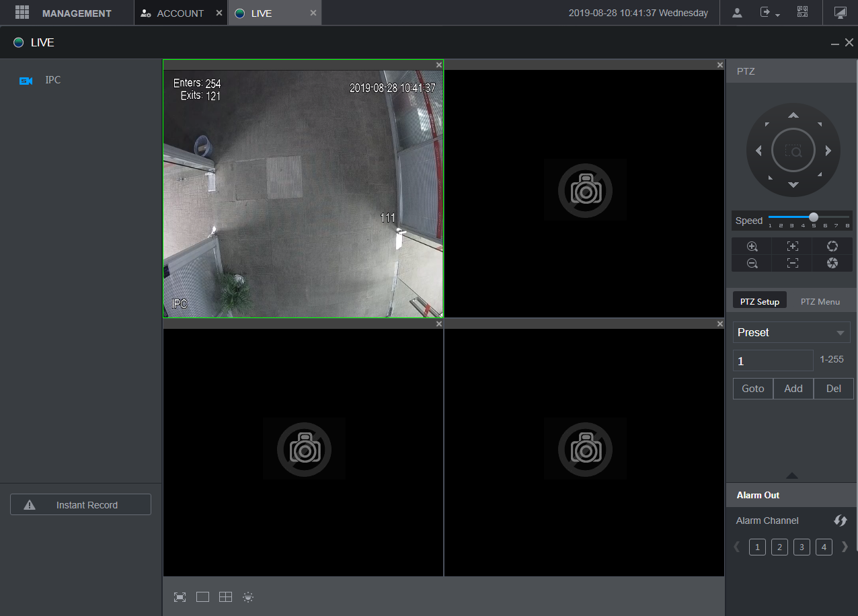Pan PTZ camera left
This screenshot has width=858, height=616.
(x=759, y=151)
